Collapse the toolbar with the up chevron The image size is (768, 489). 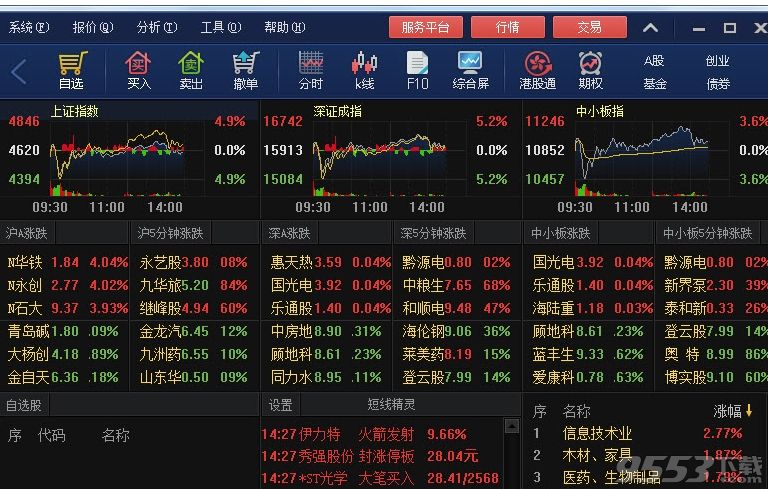[650, 27]
